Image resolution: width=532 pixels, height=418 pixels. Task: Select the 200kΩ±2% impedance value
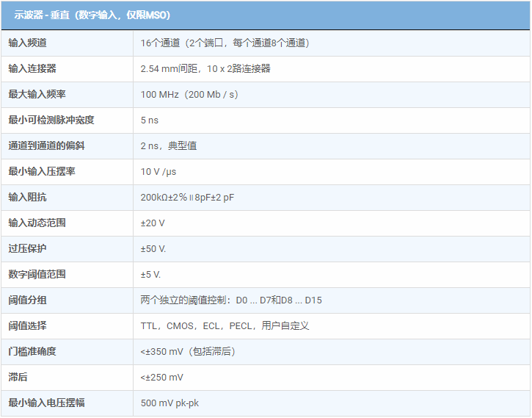(187, 197)
